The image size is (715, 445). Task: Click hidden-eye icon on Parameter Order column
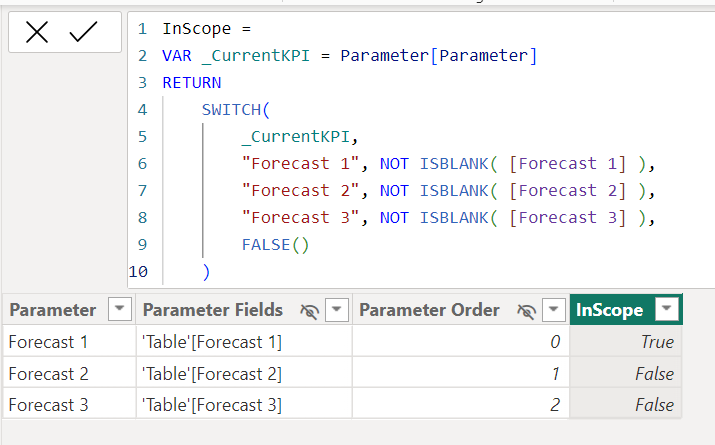[527, 311]
